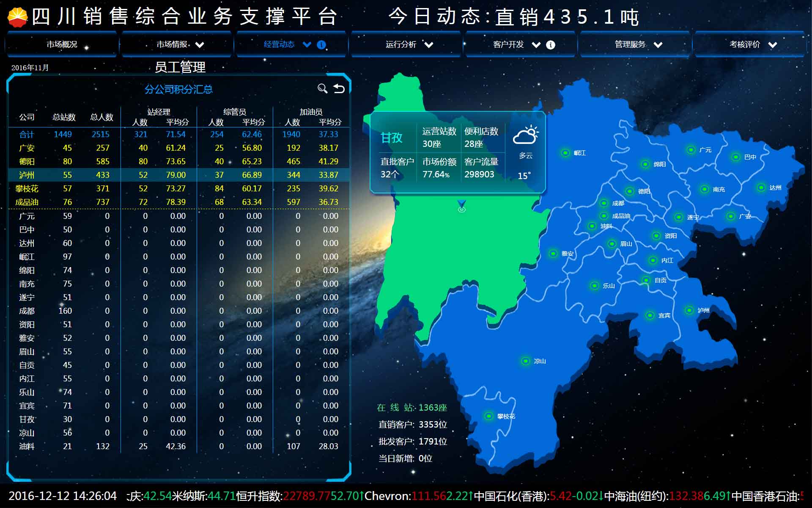This screenshot has height=508, width=812.
Task: Open the 市场概况 menu tab
Action: pyautogui.click(x=62, y=44)
